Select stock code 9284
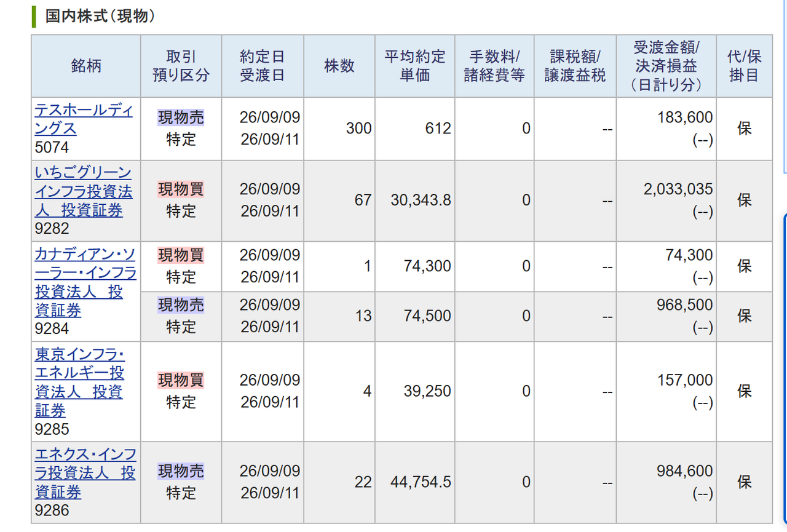787x532 pixels. tap(52, 328)
